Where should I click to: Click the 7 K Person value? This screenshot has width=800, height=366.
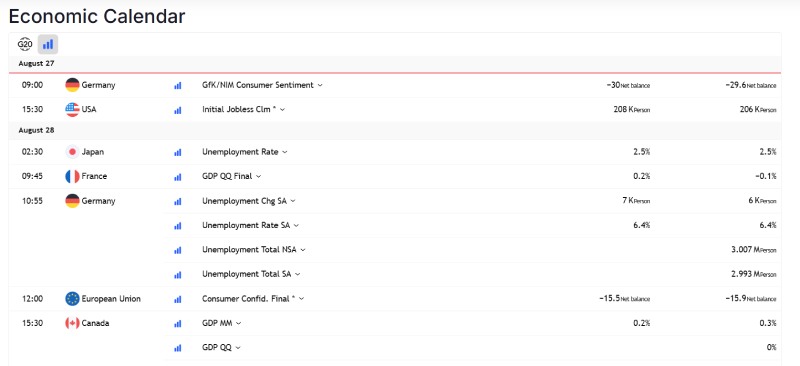pos(636,201)
